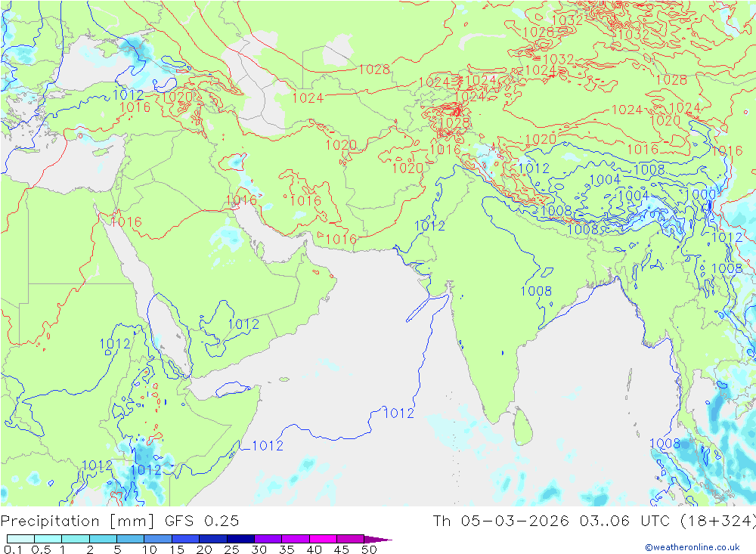The height and width of the screenshot is (554, 756).
Task: Click the '03..06 UTC' time label
Action: click(625, 522)
